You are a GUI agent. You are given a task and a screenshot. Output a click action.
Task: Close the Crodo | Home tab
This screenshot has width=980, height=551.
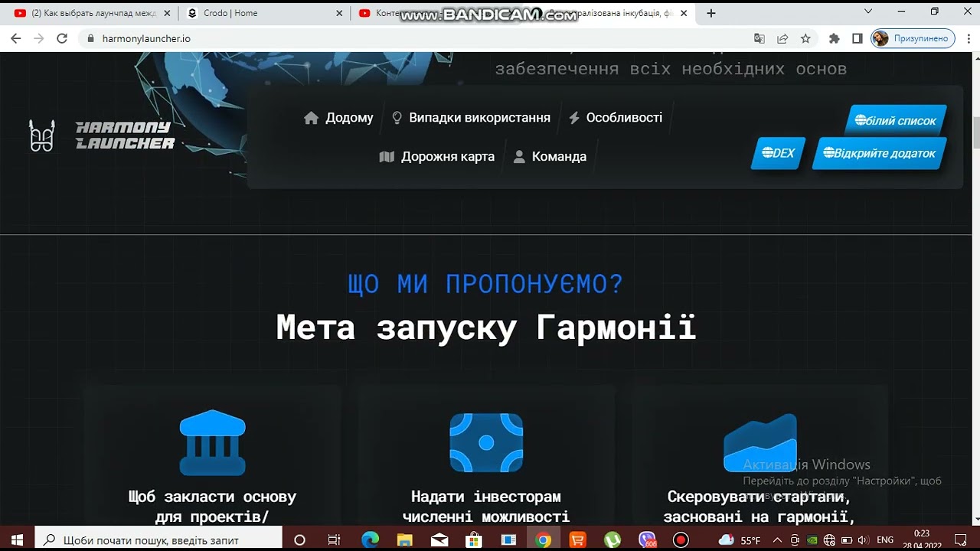pyautogui.click(x=339, y=13)
